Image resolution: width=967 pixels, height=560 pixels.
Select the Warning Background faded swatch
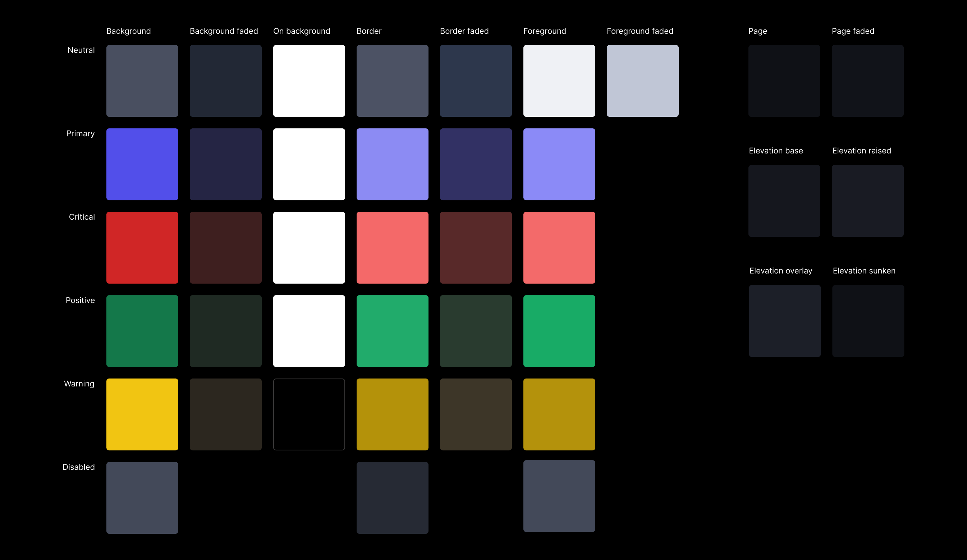226,414
